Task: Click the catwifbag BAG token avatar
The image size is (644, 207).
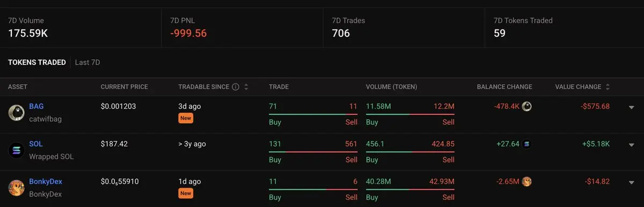Action: (16, 113)
